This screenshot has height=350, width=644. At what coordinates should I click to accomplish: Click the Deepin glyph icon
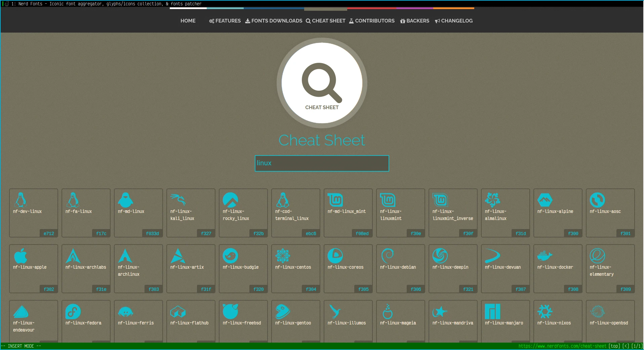(x=440, y=256)
